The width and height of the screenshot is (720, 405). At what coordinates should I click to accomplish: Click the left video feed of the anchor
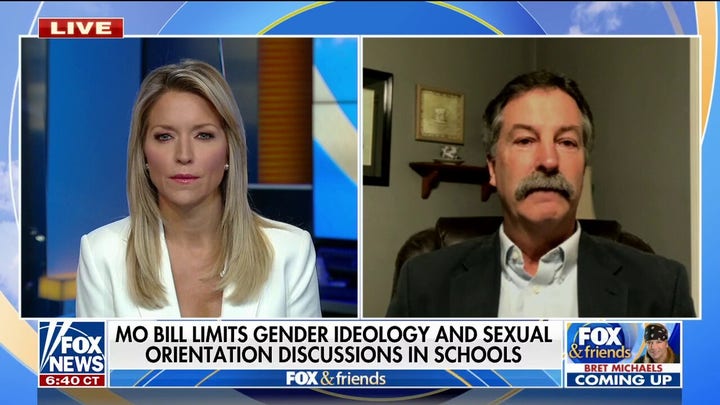[x=189, y=178]
